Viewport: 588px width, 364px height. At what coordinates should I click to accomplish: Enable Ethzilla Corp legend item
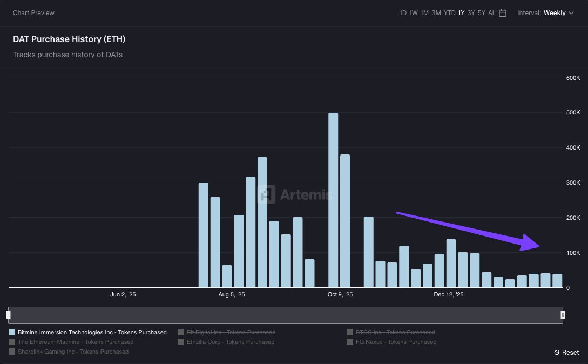tap(230, 342)
